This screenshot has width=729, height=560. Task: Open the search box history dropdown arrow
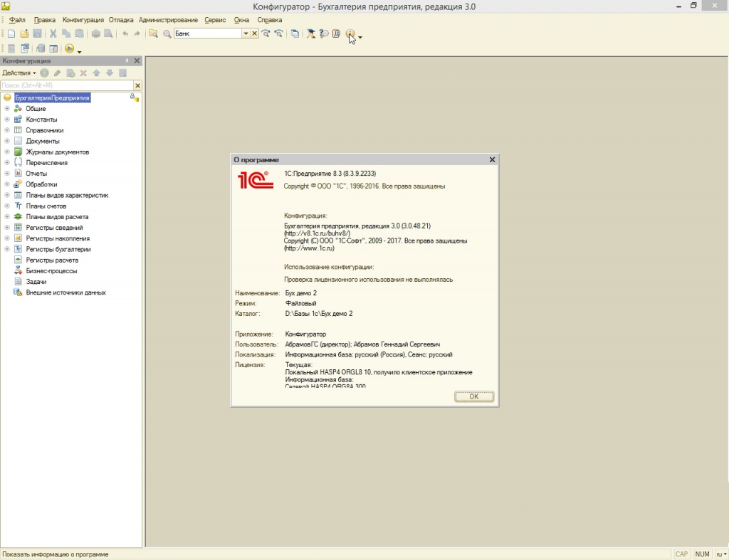point(246,33)
